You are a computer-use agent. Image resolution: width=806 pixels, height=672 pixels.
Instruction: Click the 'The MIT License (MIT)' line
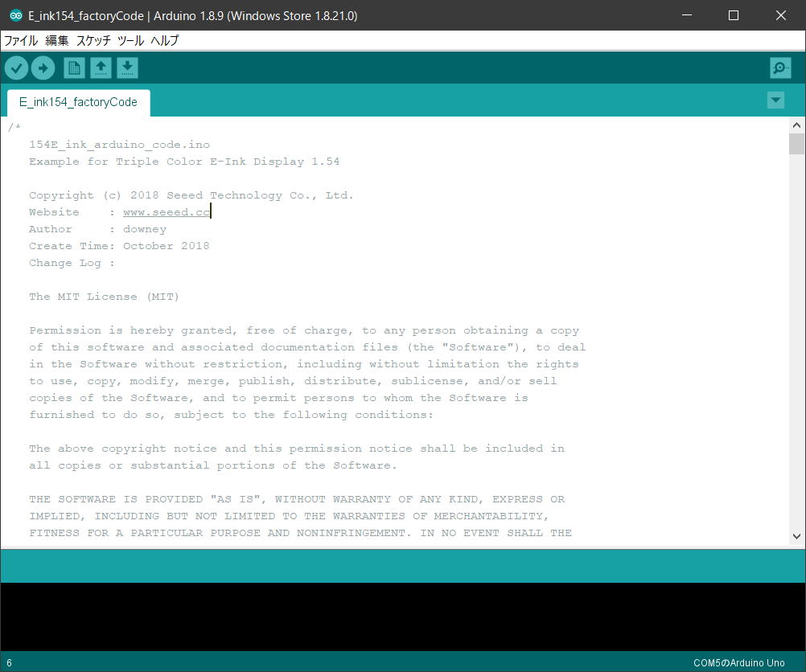point(104,297)
